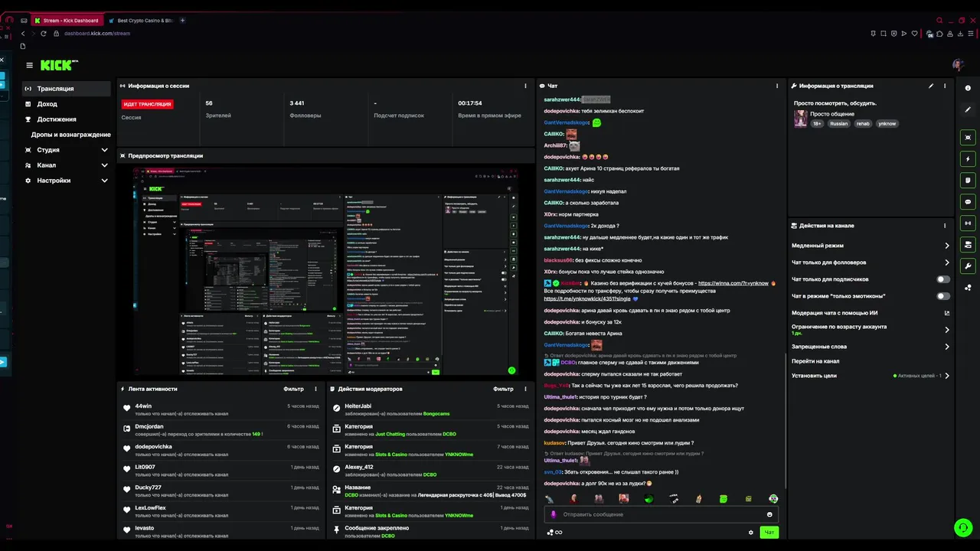
Task: Click the chat bubble sidebar icon
Action: click(968, 202)
